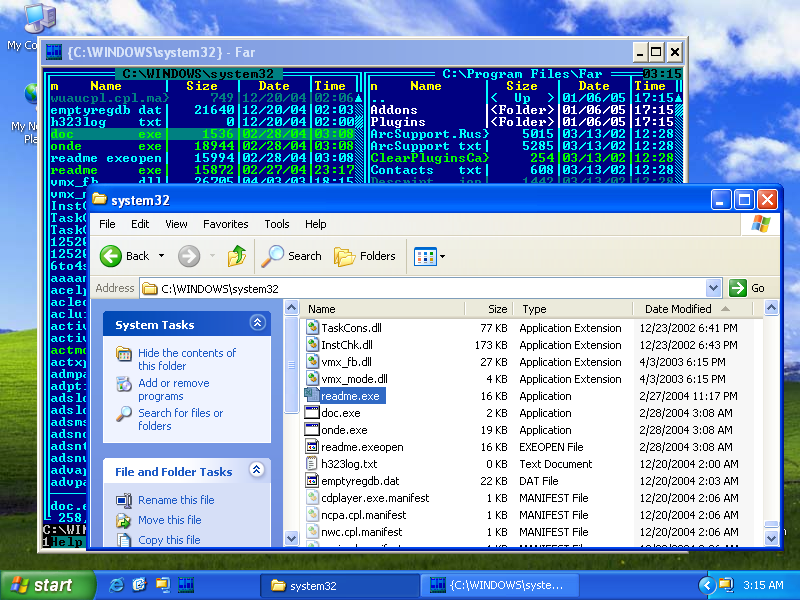Image resolution: width=800 pixels, height=600 pixels.
Task: Click the ncpa.cpl.manifest file icon
Action: [x=312, y=515]
